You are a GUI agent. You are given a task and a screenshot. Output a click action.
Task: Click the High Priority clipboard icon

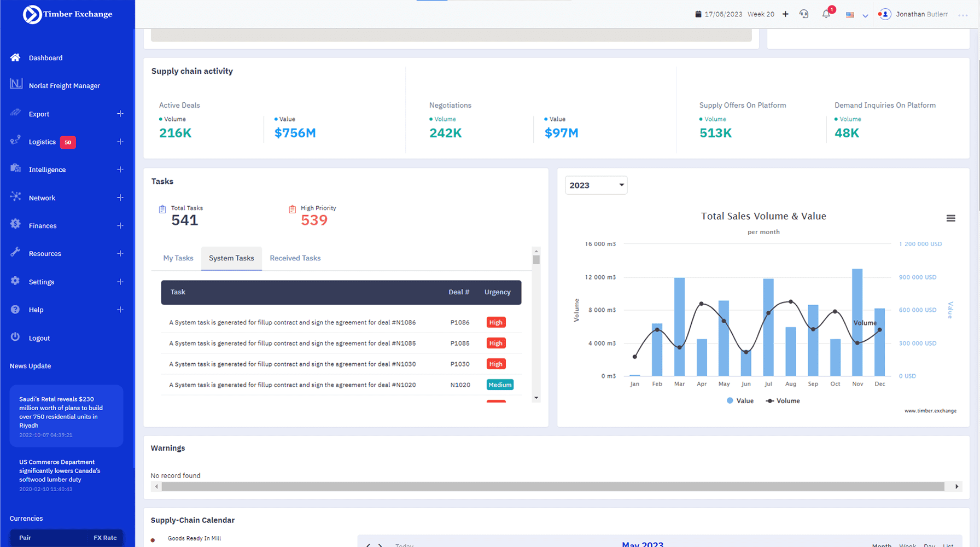tap(293, 209)
